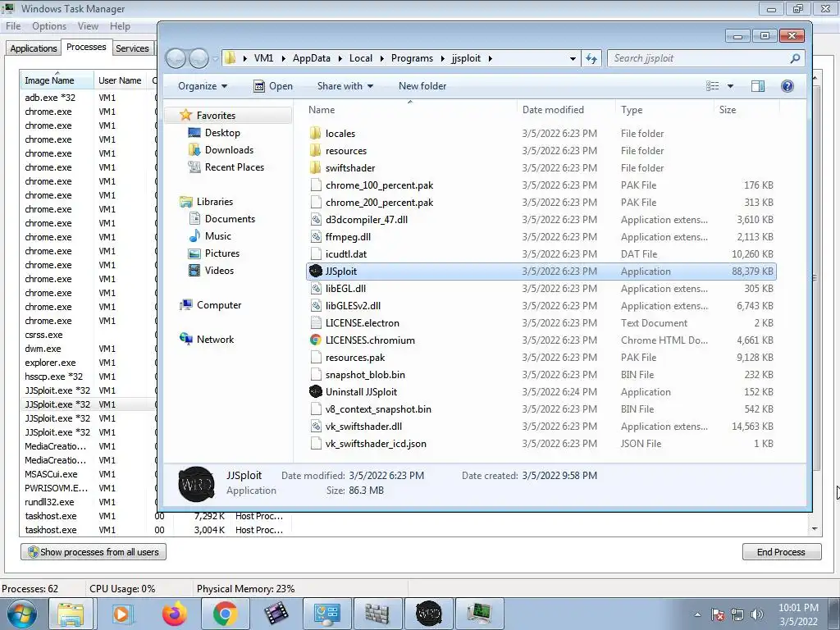The height and width of the screenshot is (630, 840).
Task: Click the Task Manager taskbar icon
Action: (479, 614)
